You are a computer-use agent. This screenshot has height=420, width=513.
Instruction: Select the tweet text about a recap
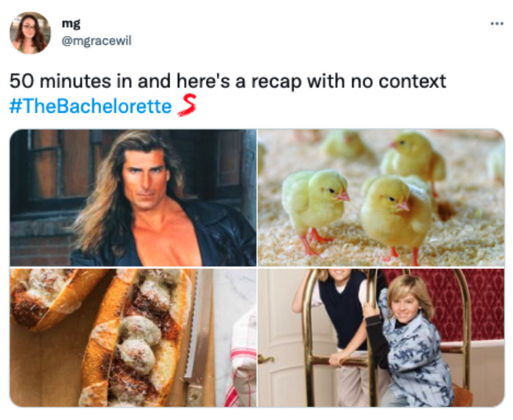(x=228, y=81)
